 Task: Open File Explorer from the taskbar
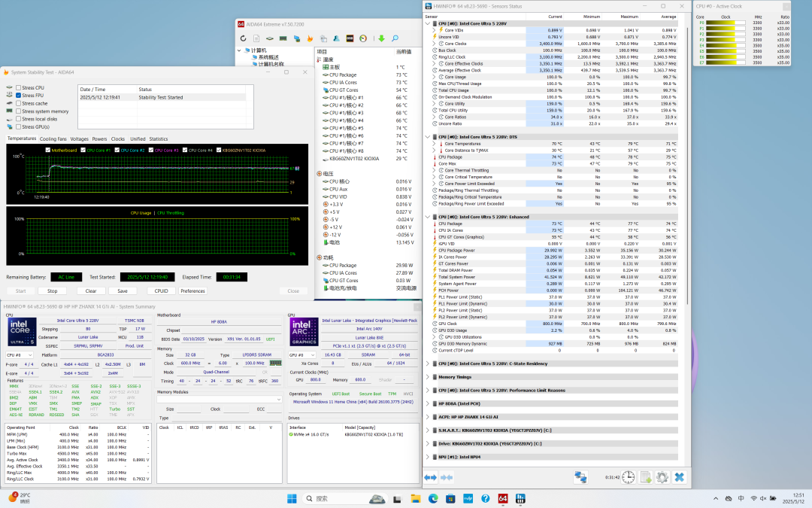pos(415,499)
